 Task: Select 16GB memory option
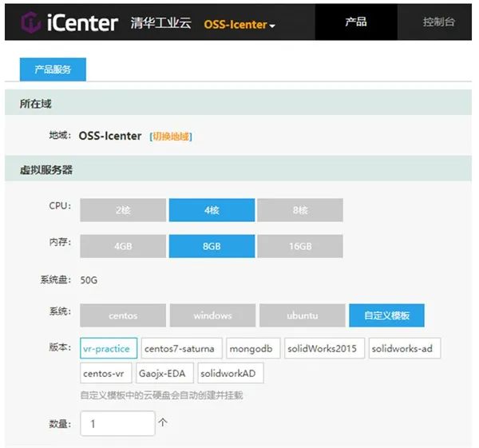pos(300,246)
